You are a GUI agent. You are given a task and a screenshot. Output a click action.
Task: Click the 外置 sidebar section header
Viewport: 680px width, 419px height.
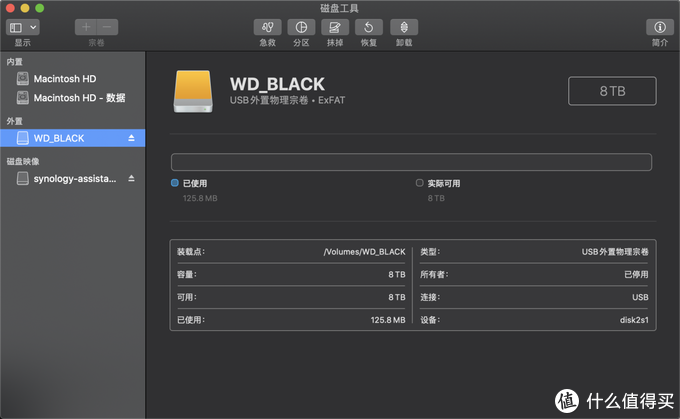tap(14, 121)
